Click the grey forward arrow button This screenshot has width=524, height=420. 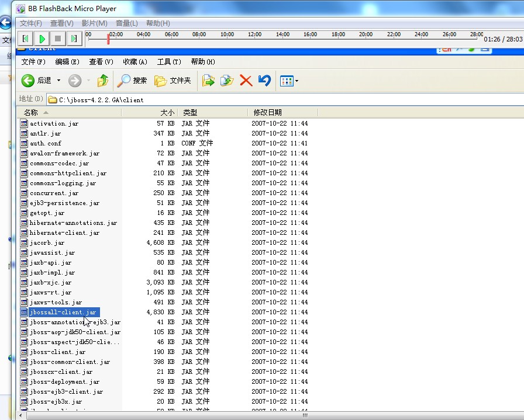(75, 81)
